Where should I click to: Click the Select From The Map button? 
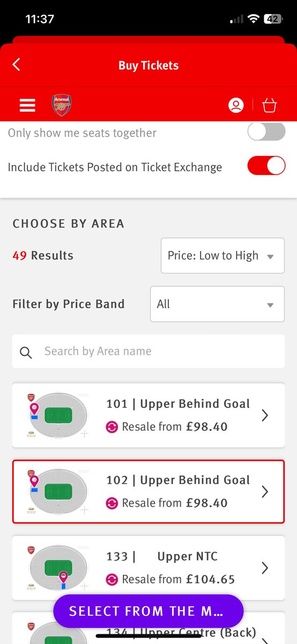148,611
